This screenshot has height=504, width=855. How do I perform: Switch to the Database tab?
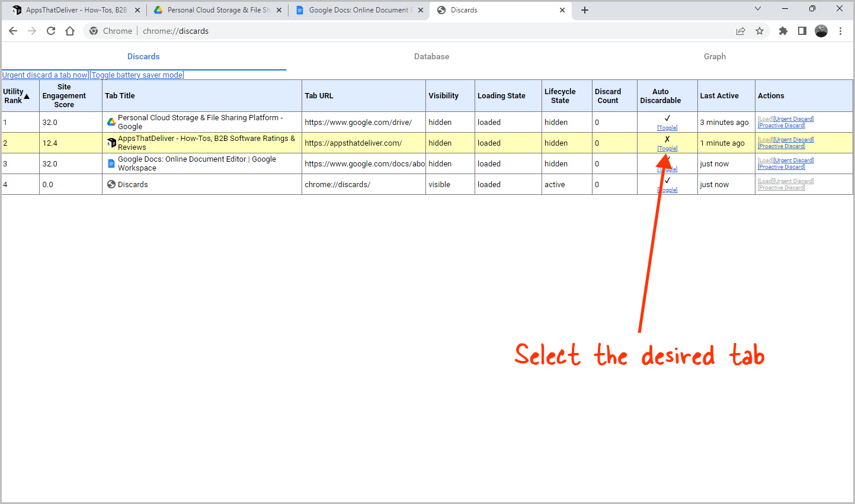[x=431, y=56]
